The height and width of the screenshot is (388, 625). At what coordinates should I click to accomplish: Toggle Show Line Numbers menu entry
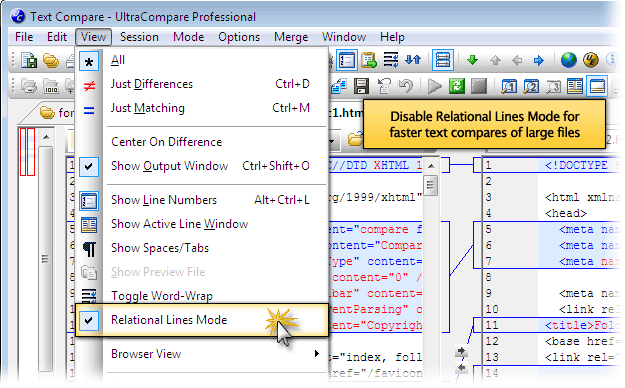click(202, 200)
